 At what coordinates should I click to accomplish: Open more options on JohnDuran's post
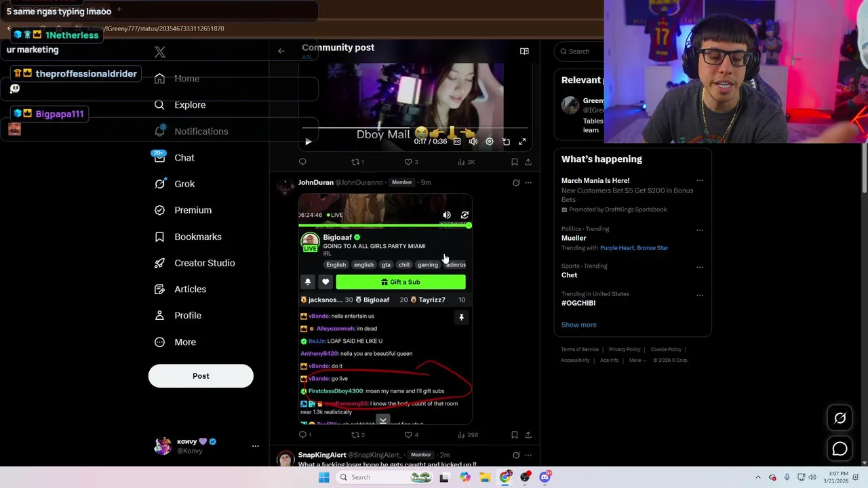[528, 182]
